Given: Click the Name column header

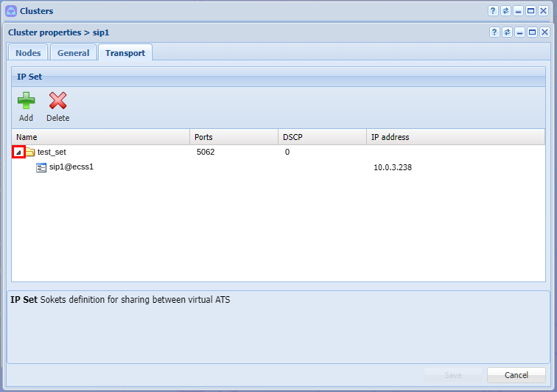Looking at the screenshot, I should 101,137.
